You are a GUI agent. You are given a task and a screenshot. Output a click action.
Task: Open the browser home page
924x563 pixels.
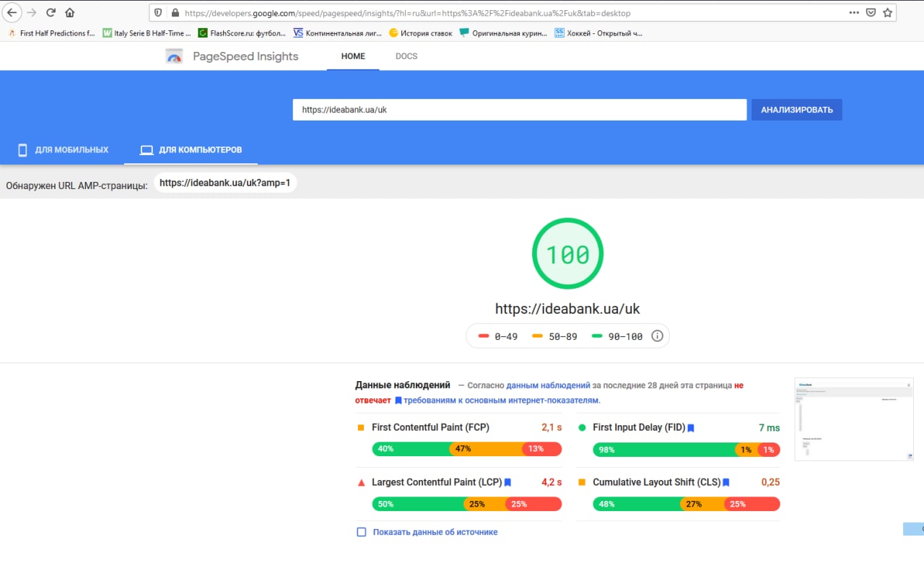pos(70,12)
